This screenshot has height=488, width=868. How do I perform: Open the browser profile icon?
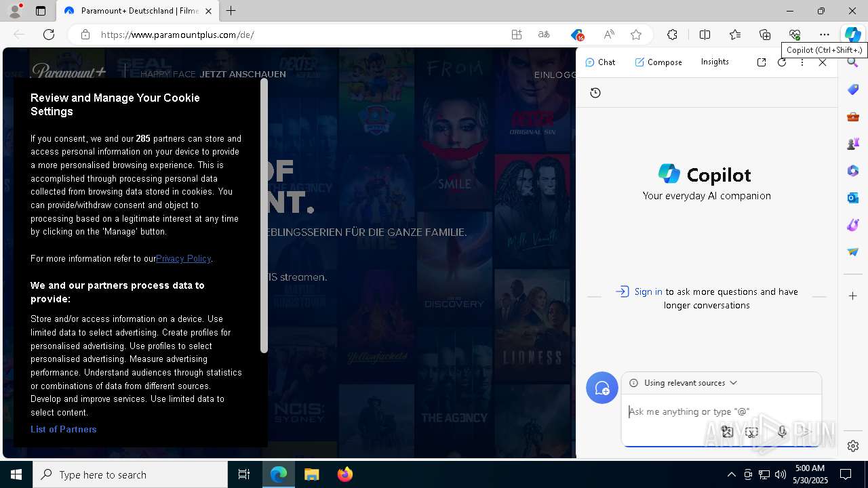click(14, 11)
